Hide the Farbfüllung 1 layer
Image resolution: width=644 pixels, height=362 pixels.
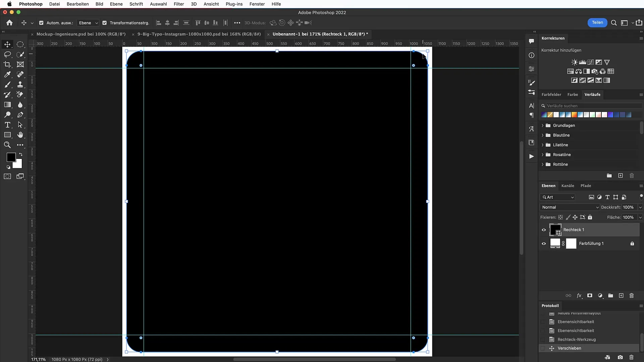tap(544, 244)
